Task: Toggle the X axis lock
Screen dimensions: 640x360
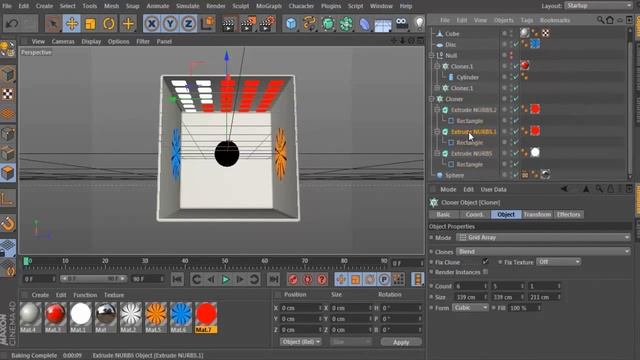Action: point(152,24)
